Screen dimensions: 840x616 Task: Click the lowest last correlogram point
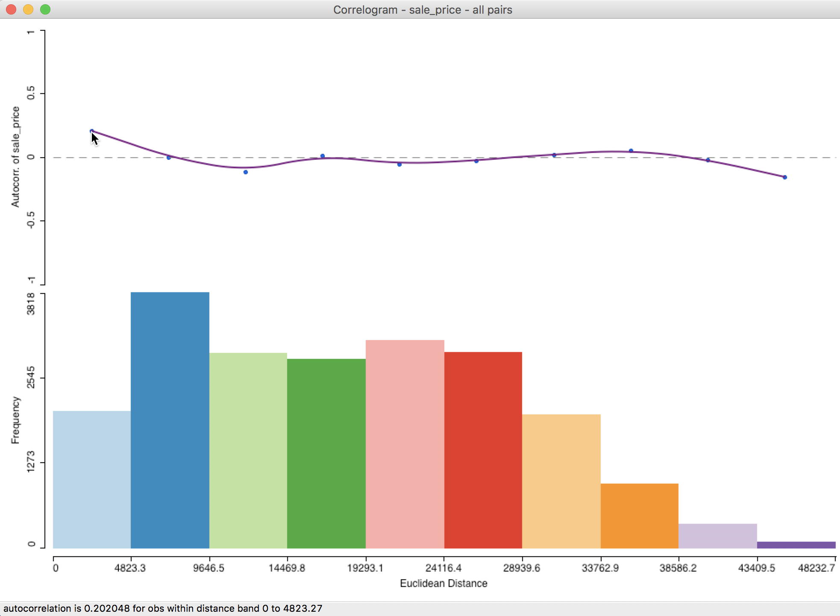(x=784, y=177)
